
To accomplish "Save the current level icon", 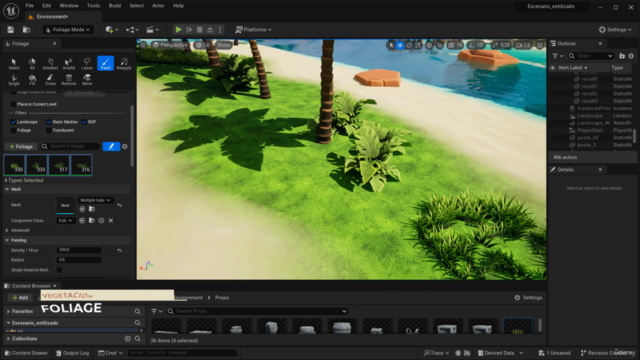I will point(11,29).
